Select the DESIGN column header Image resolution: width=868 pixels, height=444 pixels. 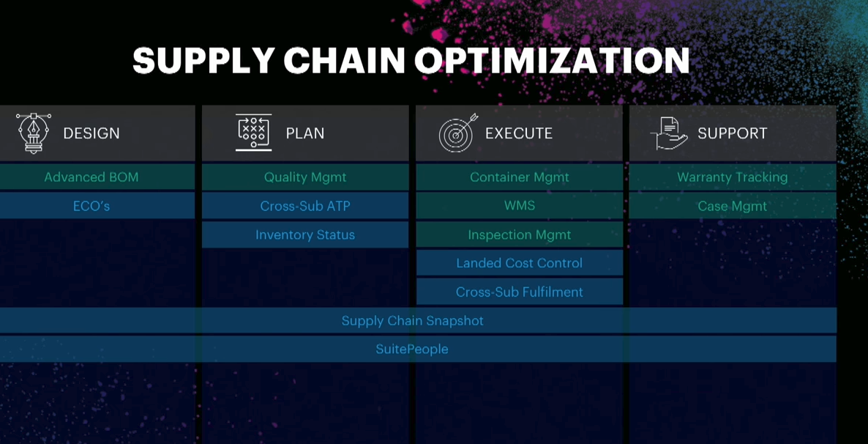[x=91, y=133]
